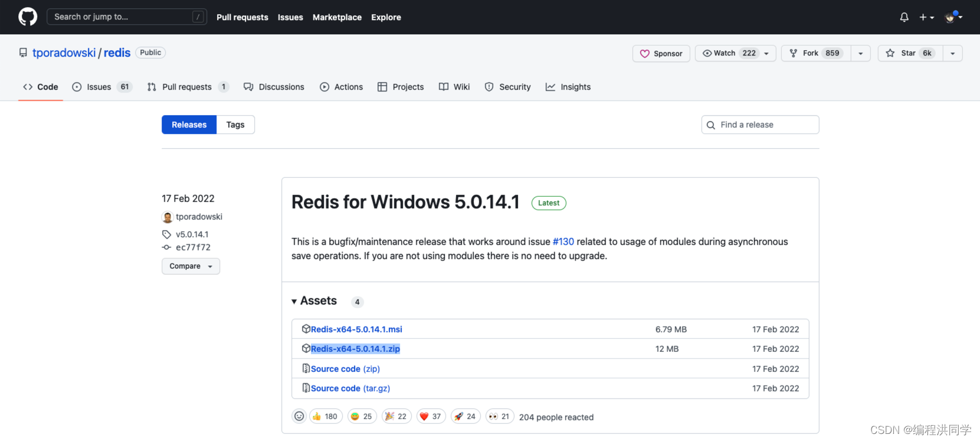Click the GitHub Octocat logo
Image resolution: width=980 pixels, height=441 pixels.
click(28, 17)
